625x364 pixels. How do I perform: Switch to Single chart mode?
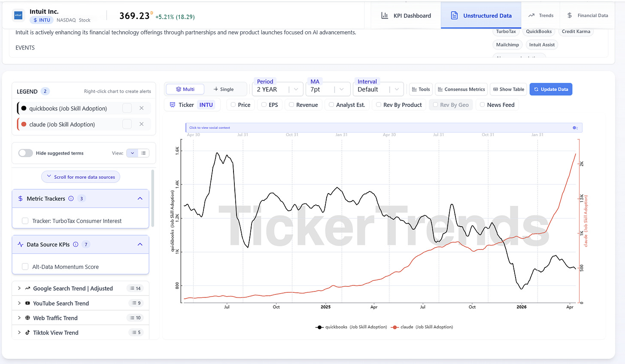click(x=224, y=89)
